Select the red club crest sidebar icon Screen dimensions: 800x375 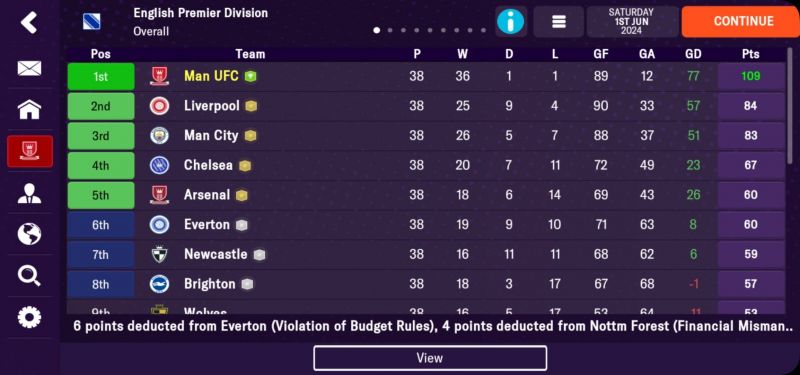(30, 152)
